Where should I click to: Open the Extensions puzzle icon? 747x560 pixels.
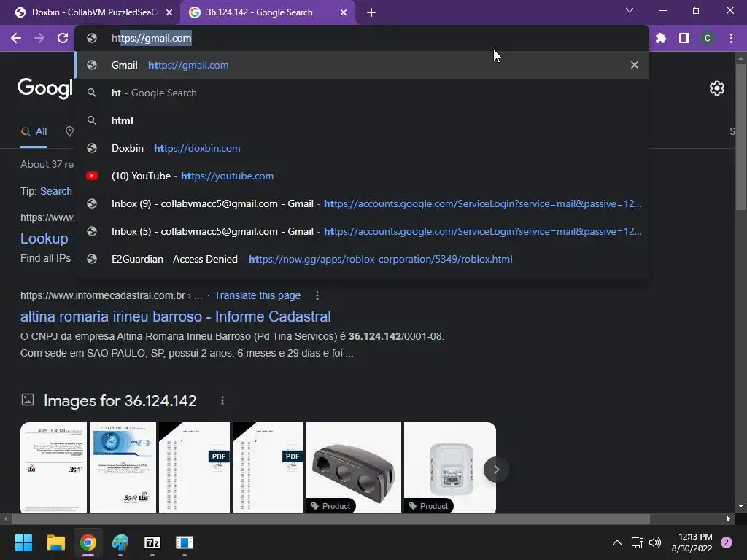click(x=661, y=38)
